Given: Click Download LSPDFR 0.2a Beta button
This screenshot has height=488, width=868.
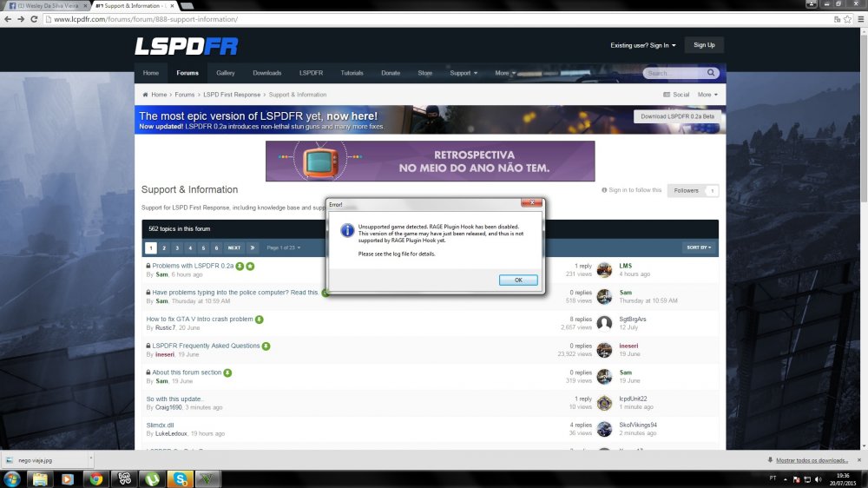Looking at the screenshot, I should 677,116.
